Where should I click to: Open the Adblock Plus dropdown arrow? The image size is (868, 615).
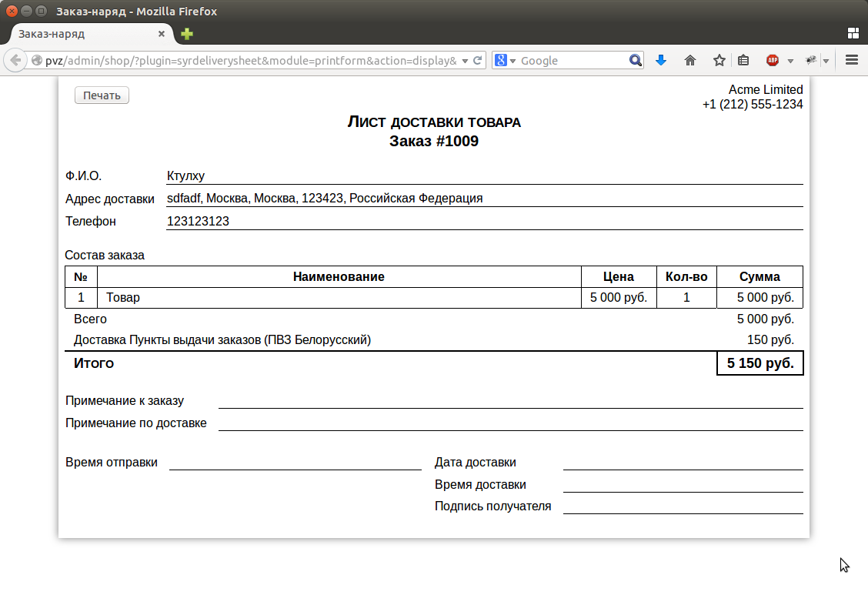click(x=790, y=61)
